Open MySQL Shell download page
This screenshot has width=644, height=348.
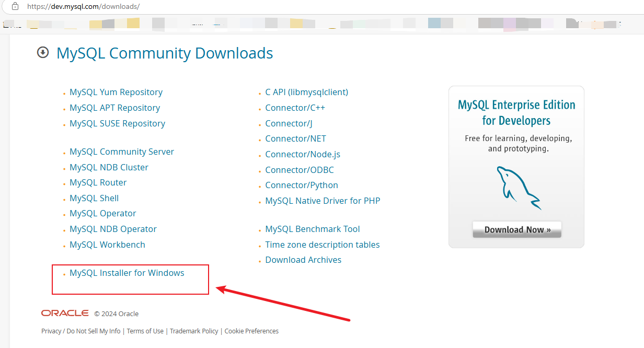pyautogui.click(x=94, y=198)
